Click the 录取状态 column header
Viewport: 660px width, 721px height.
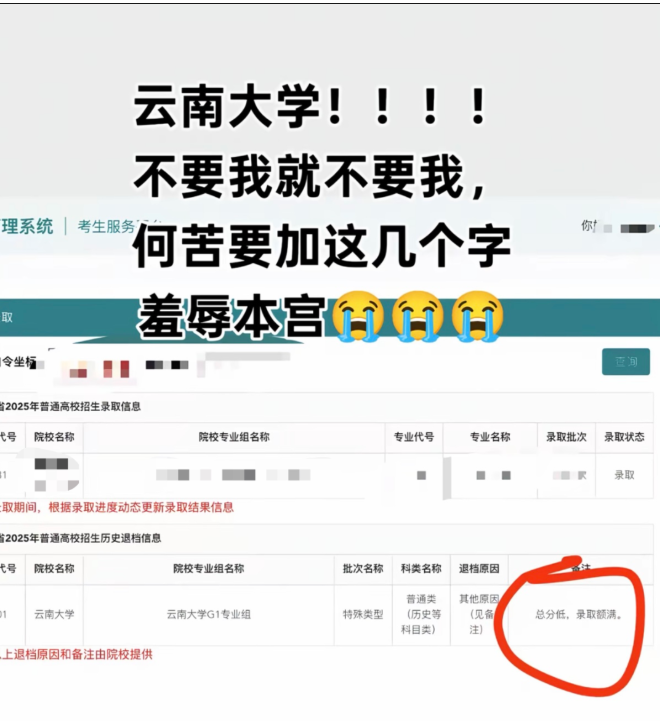click(x=624, y=437)
